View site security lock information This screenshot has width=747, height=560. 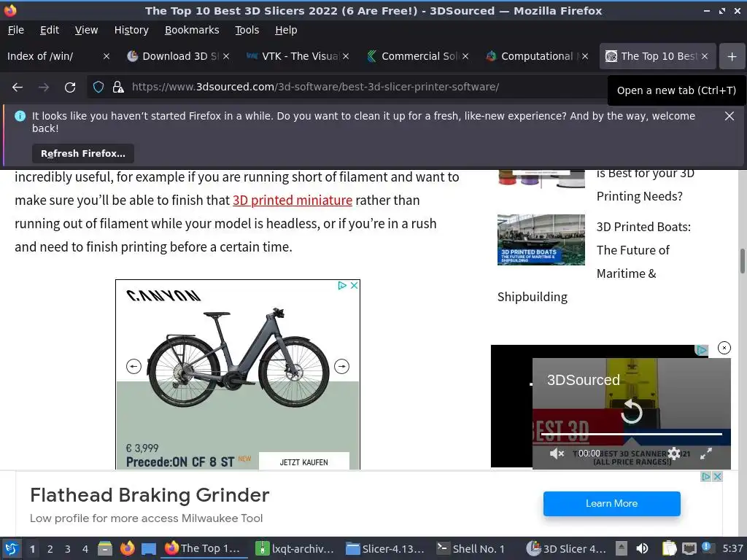117,87
